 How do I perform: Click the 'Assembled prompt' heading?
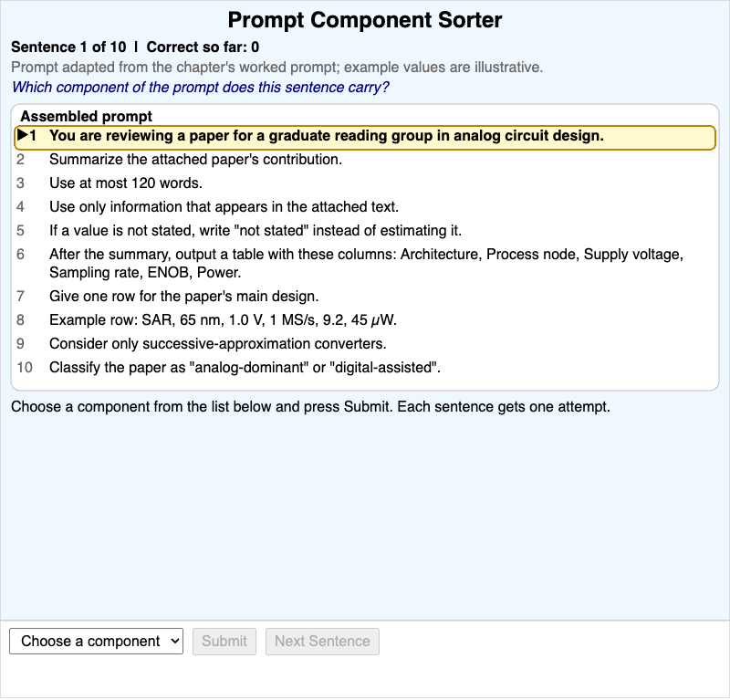[86, 116]
